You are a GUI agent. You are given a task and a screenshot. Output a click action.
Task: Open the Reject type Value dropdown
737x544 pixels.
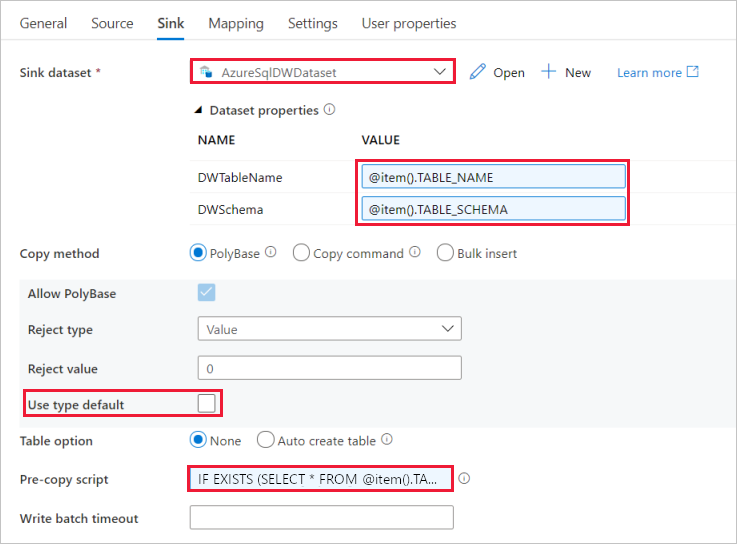point(329,329)
